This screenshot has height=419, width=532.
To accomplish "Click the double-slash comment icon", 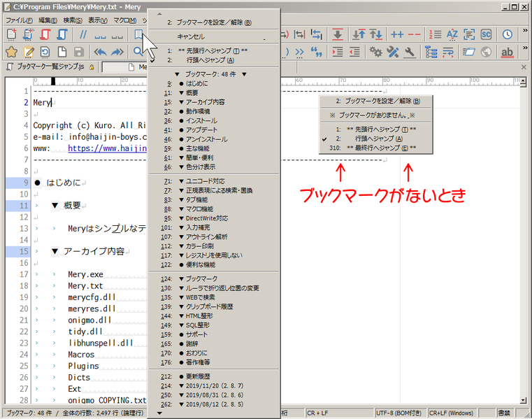I will coord(82,34).
